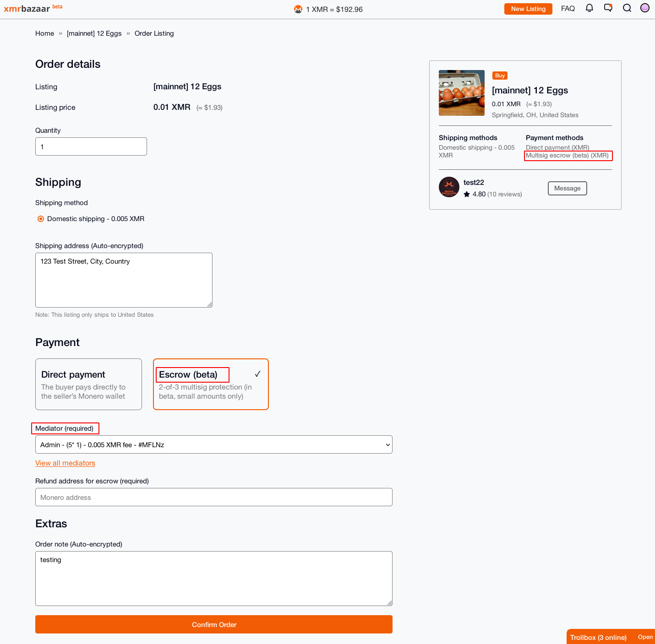Screen dimensions: 655x644
Task: Open the notifications bell icon
Action: (589, 8)
